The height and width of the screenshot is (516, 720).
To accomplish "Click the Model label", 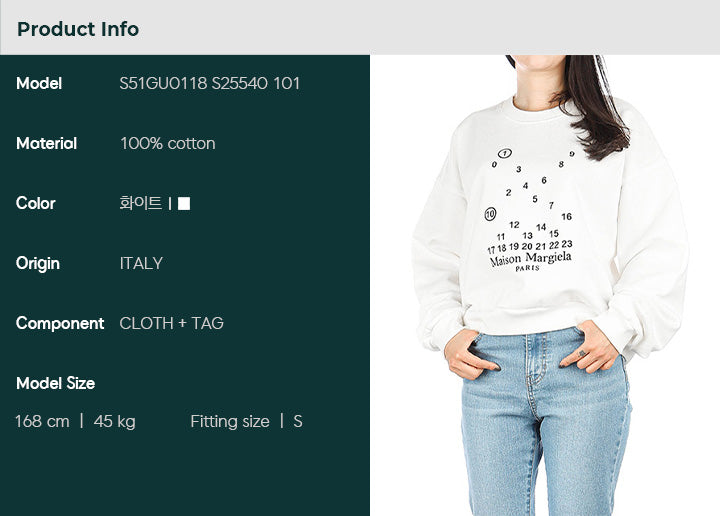I will (x=39, y=84).
